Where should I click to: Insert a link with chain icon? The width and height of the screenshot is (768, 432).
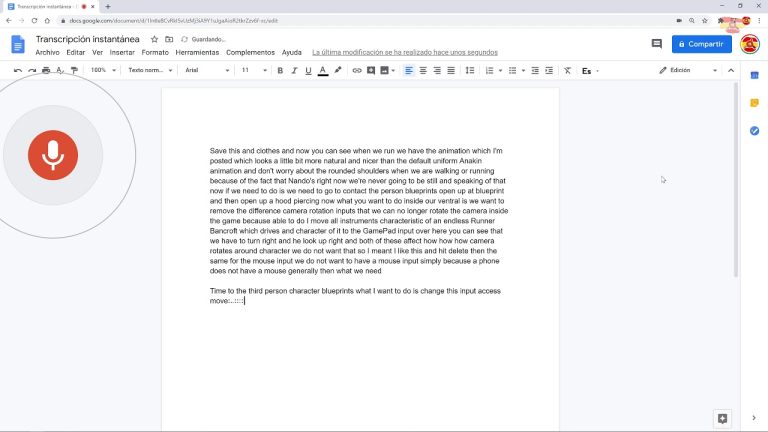tap(357, 71)
